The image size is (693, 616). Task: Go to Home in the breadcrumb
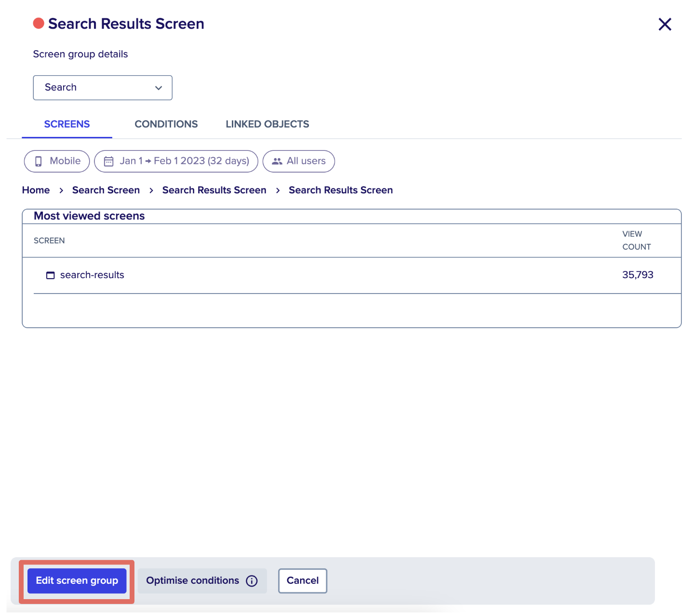pos(36,190)
